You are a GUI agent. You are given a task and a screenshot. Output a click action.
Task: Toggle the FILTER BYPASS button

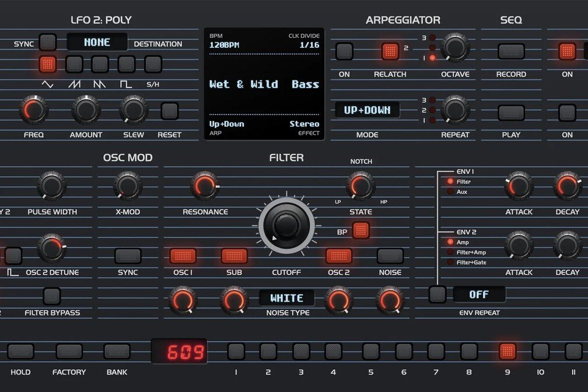52,296
